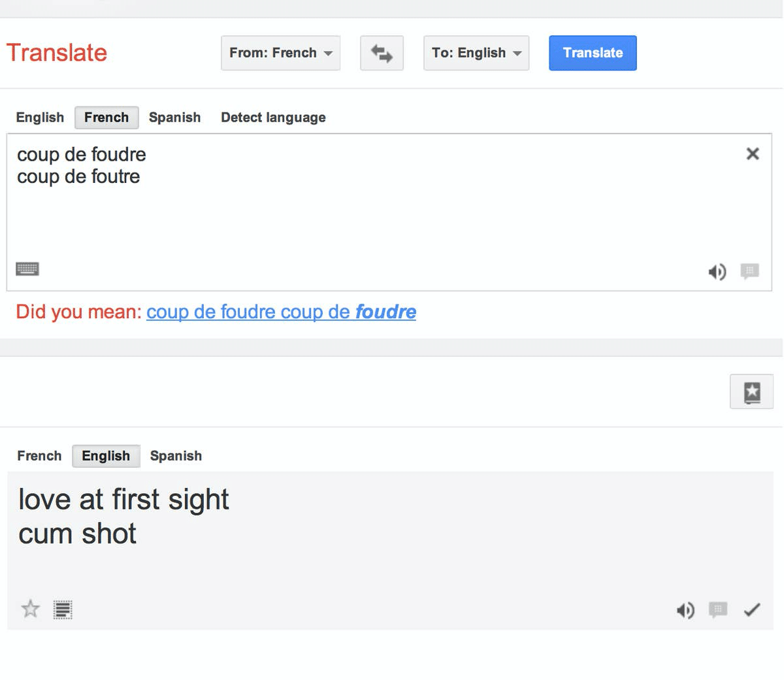Play audio of the English translation
784x680 pixels.
pyautogui.click(x=685, y=610)
